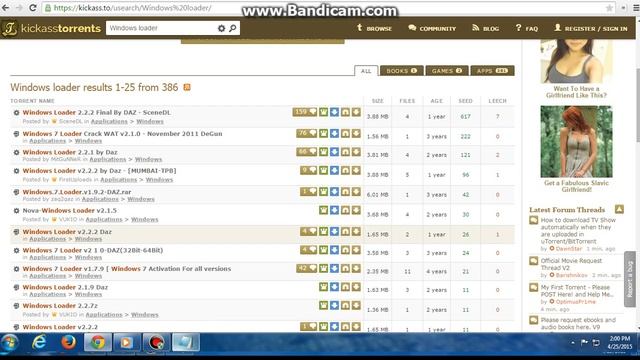Open the COMMUNITY menu item
Screen dimensions: 640x360
pyautogui.click(x=432, y=28)
